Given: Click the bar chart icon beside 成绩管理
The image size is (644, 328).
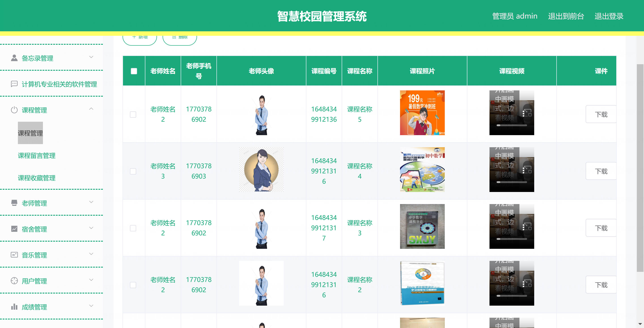Looking at the screenshot, I should tap(14, 307).
